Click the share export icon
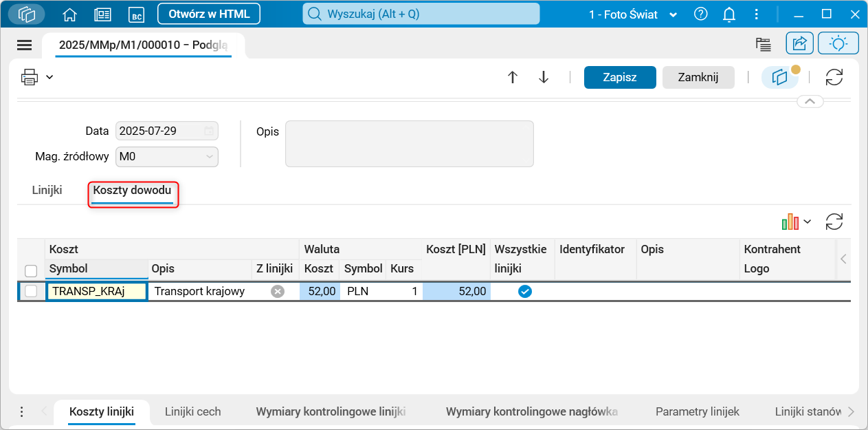868x430 pixels. (x=799, y=43)
